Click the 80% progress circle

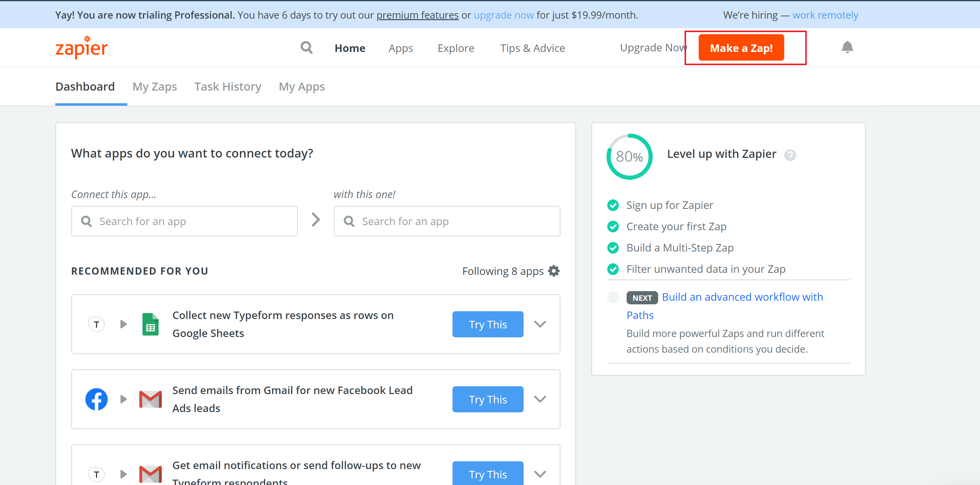(x=629, y=156)
